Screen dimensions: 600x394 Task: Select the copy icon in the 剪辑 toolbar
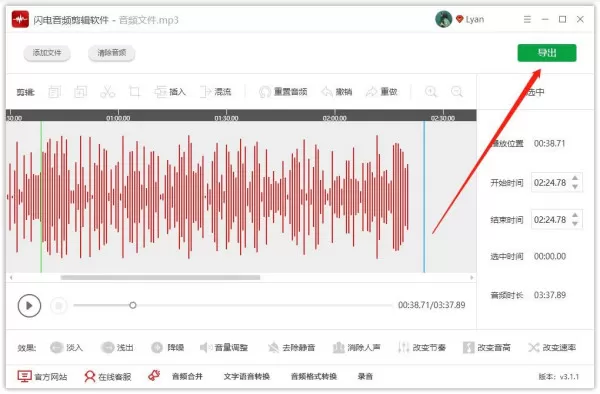pyautogui.click(x=54, y=92)
